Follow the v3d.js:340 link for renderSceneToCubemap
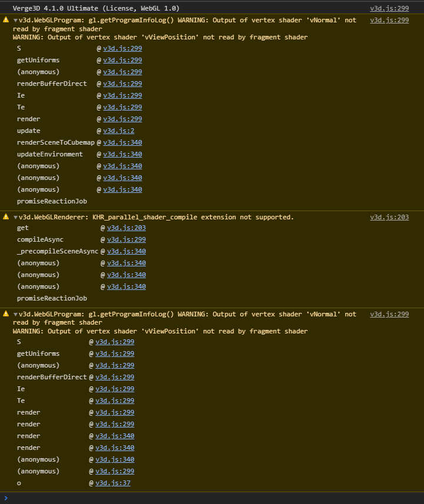 coord(122,143)
